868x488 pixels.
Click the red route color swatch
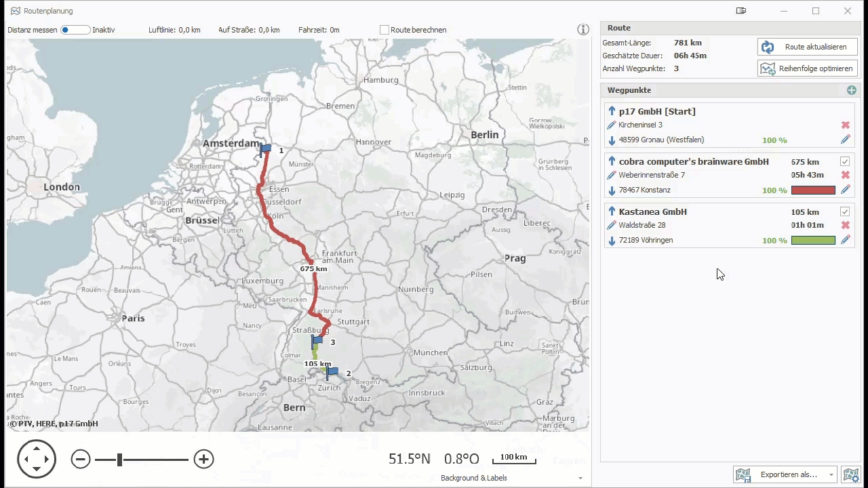813,190
